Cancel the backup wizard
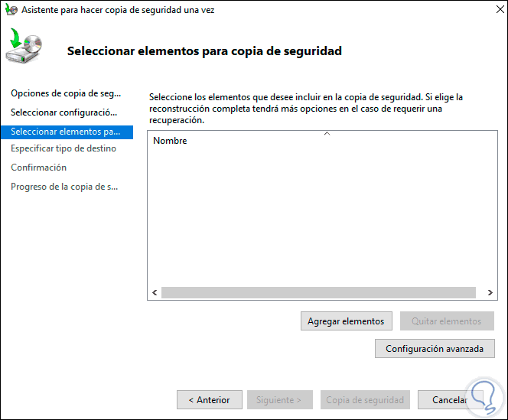 (x=450, y=400)
